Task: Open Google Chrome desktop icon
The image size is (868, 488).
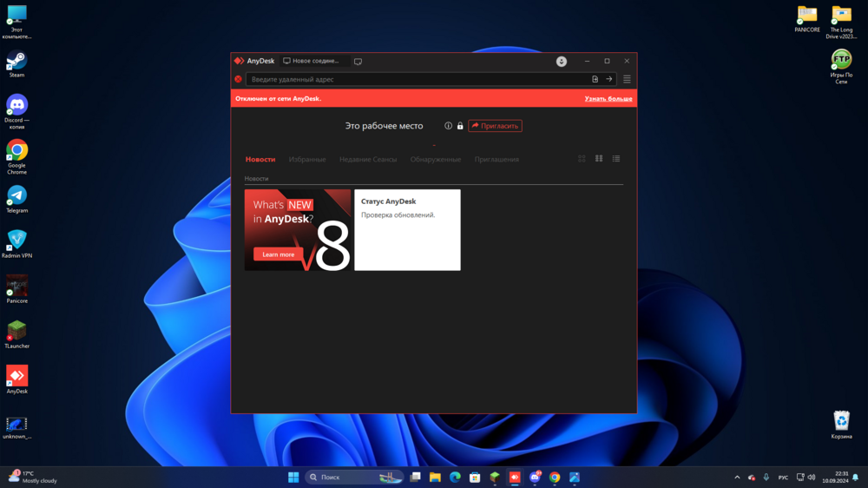Action: pyautogui.click(x=16, y=157)
